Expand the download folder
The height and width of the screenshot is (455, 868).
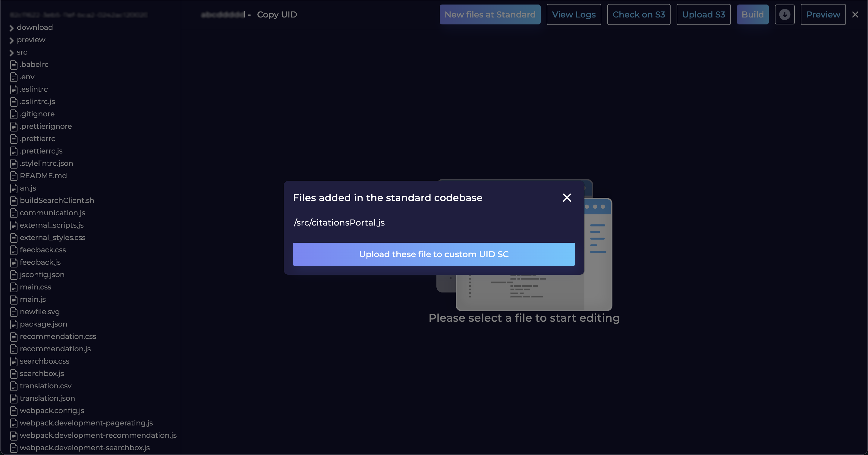pos(12,28)
